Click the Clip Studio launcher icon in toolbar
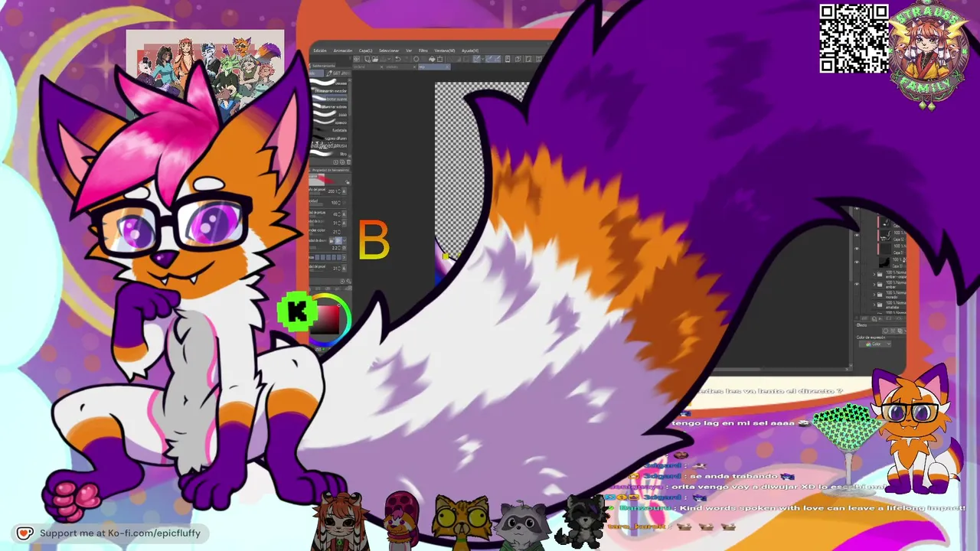This screenshot has width=980, height=551. (x=358, y=59)
